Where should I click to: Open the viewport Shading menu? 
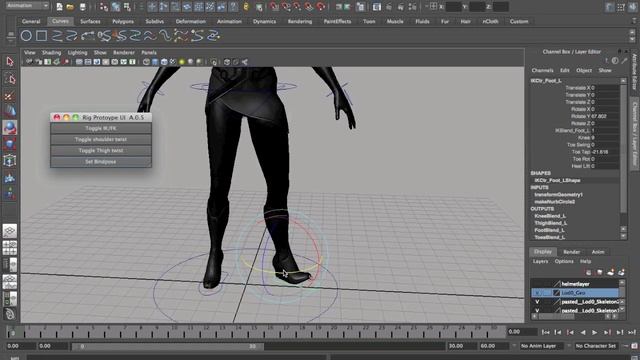[x=51, y=53]
